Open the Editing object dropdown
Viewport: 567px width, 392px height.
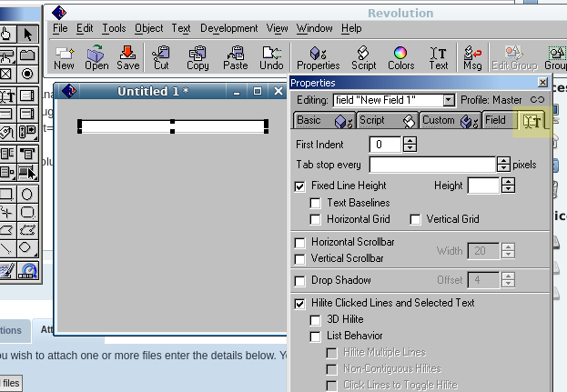click(449, 100)
